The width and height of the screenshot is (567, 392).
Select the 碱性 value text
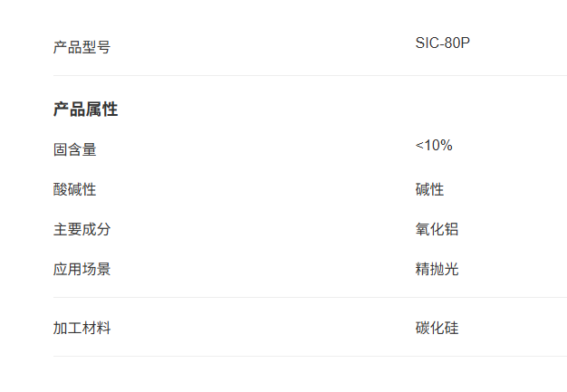click(x=429, y=189)
